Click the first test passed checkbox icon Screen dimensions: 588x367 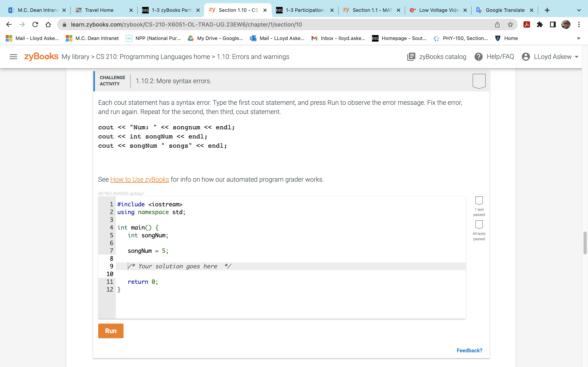point(479,200)
